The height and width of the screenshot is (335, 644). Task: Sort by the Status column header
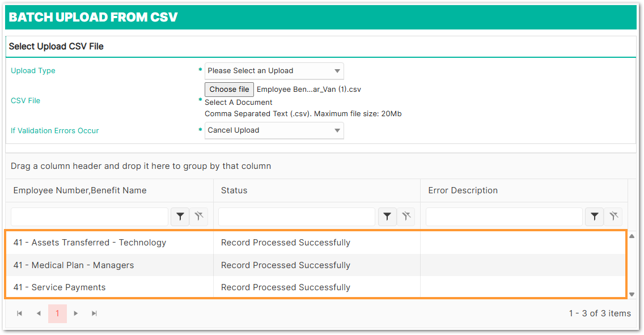click(234, 190)
